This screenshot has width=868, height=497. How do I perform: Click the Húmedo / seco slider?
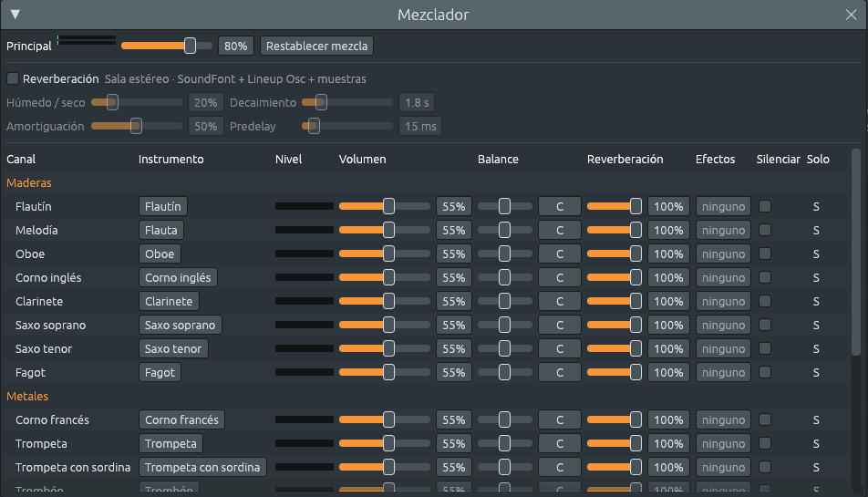(136, 102)
